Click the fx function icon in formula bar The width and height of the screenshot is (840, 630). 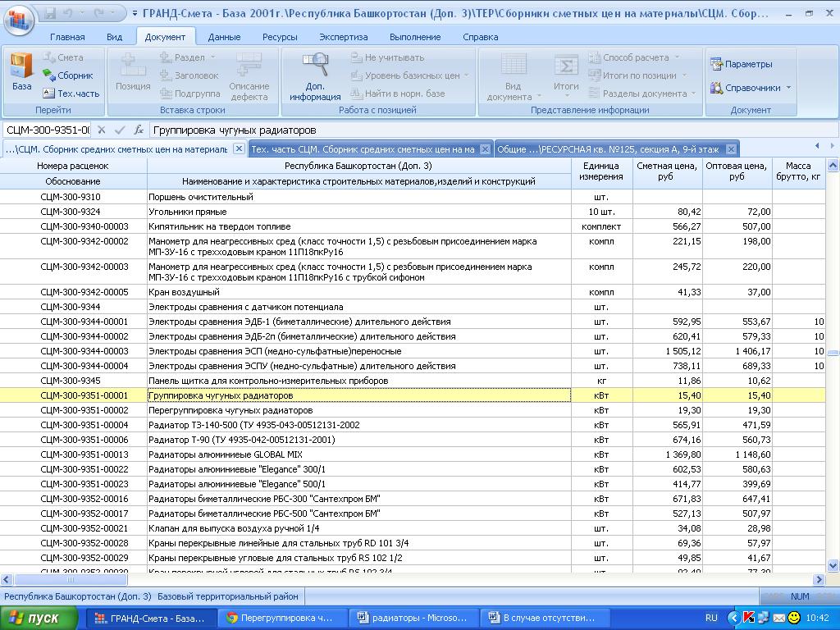tap(139, 130)
